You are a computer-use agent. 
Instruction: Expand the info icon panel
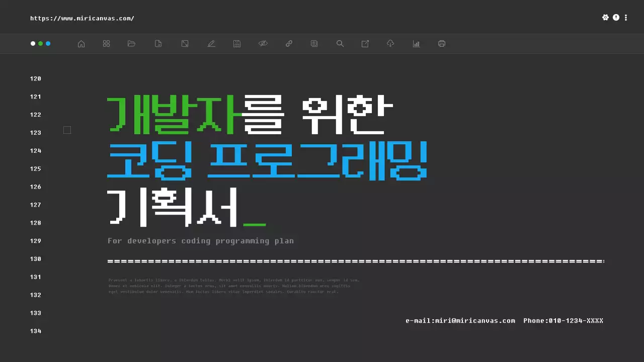pos(615,17)
